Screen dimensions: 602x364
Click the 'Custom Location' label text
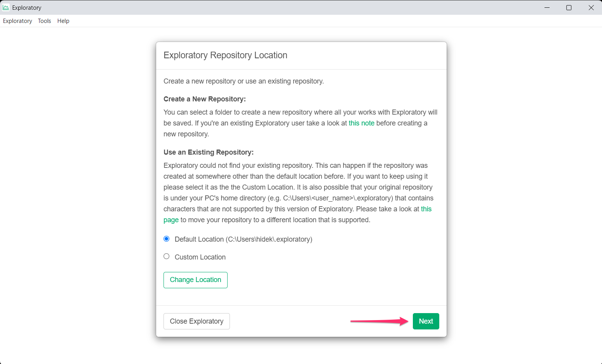(200, 257)
